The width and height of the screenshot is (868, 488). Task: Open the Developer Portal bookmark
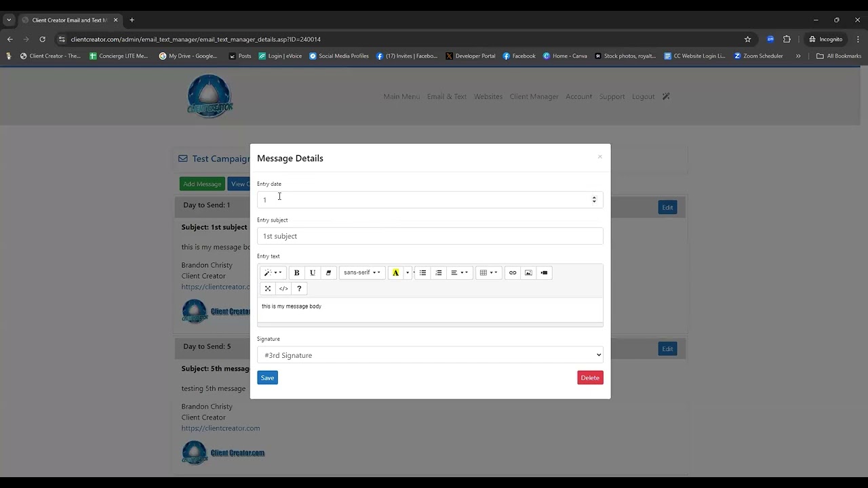pos(471,56)
